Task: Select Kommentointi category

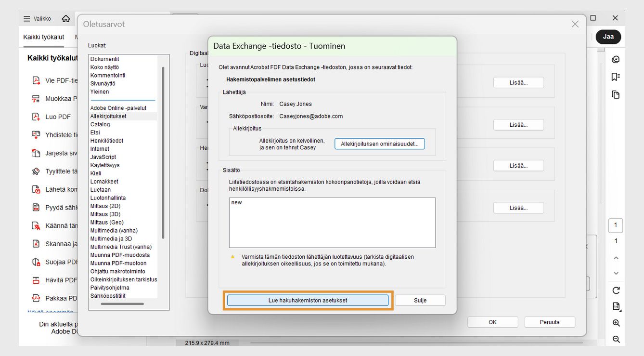Action: pos(108,75)
